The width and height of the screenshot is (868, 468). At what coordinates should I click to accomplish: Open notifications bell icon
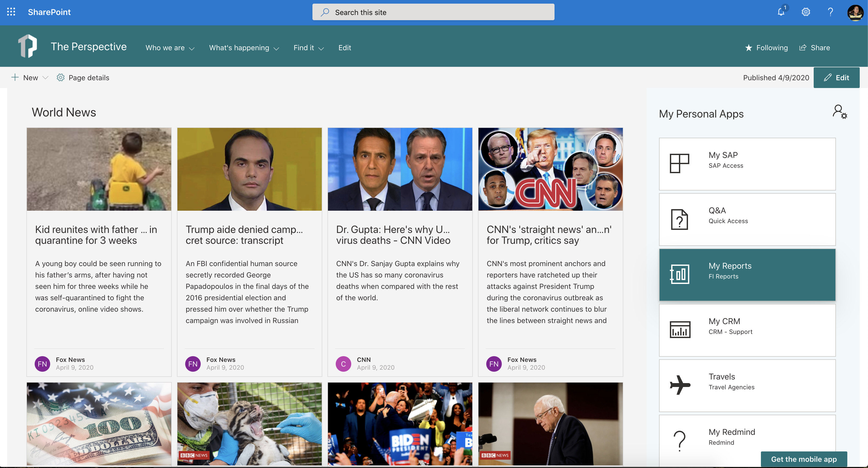[781, 12]
